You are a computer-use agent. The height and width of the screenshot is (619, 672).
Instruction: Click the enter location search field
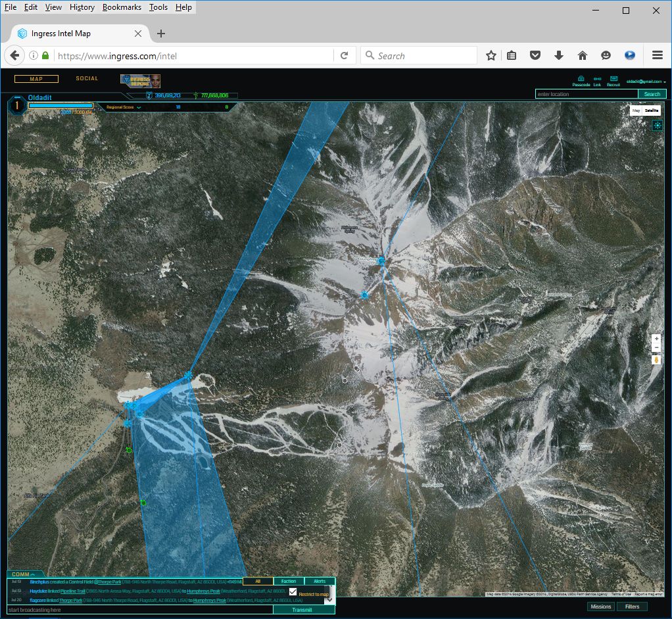(x=587, y=94)
